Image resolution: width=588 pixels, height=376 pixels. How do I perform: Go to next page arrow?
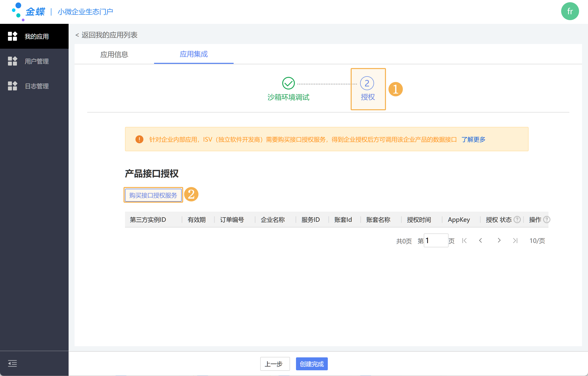coord(499,240)
